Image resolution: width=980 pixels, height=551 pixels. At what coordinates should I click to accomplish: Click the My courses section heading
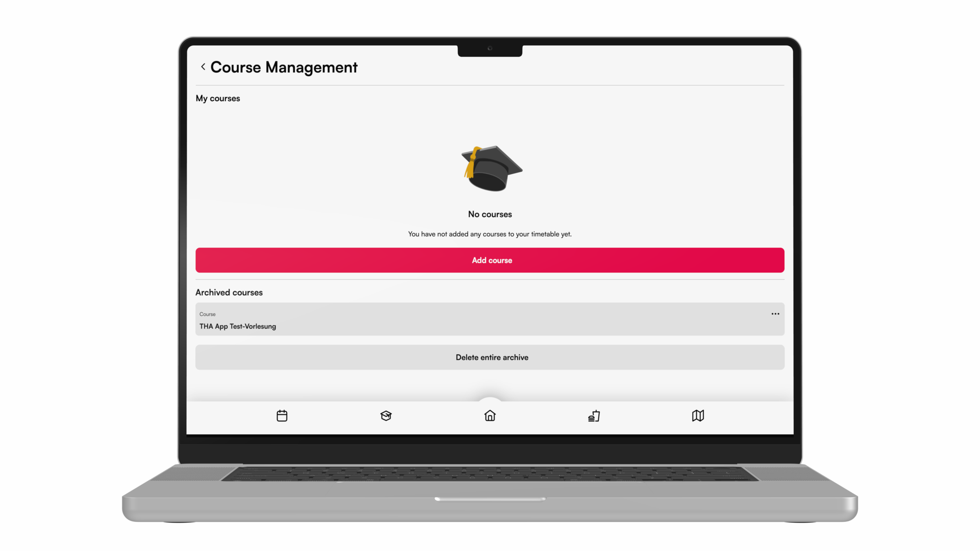point(218,98)
